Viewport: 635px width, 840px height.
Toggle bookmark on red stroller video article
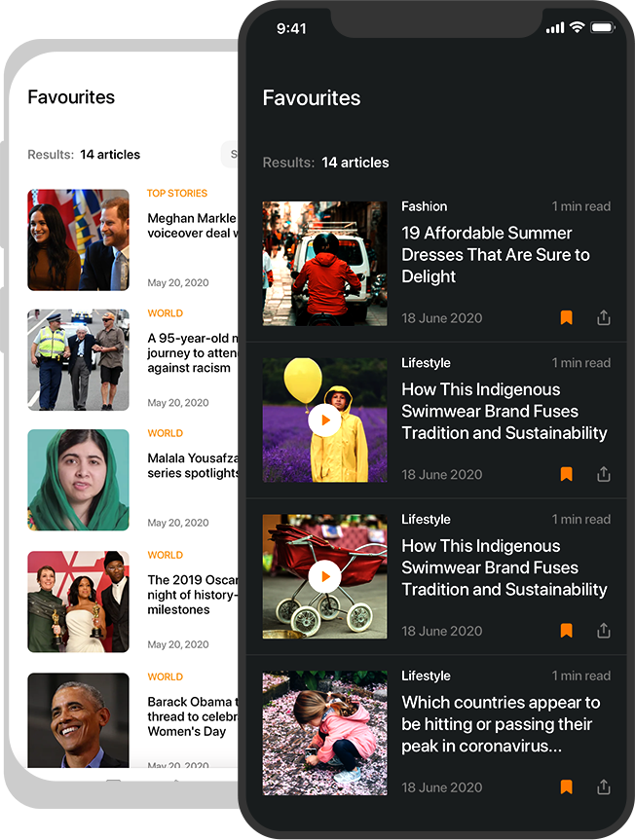pos(566,631)
